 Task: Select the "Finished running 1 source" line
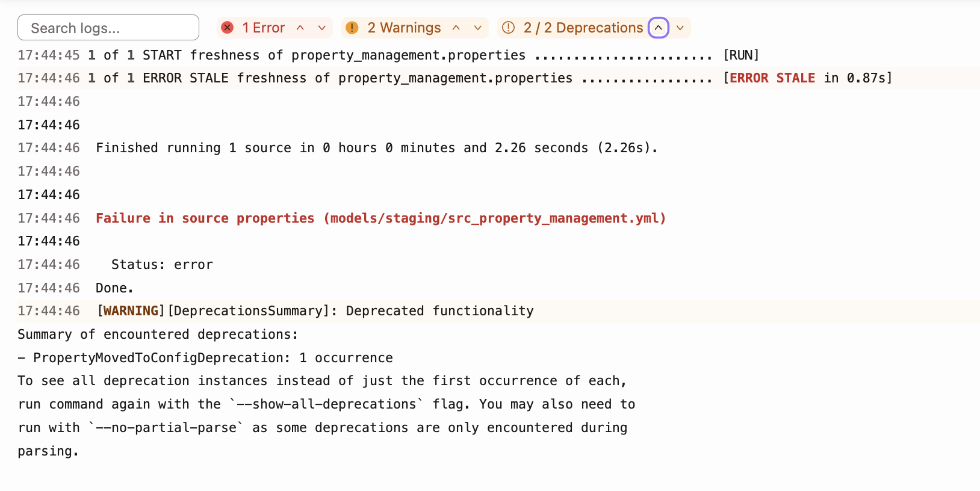click(377, 147)
